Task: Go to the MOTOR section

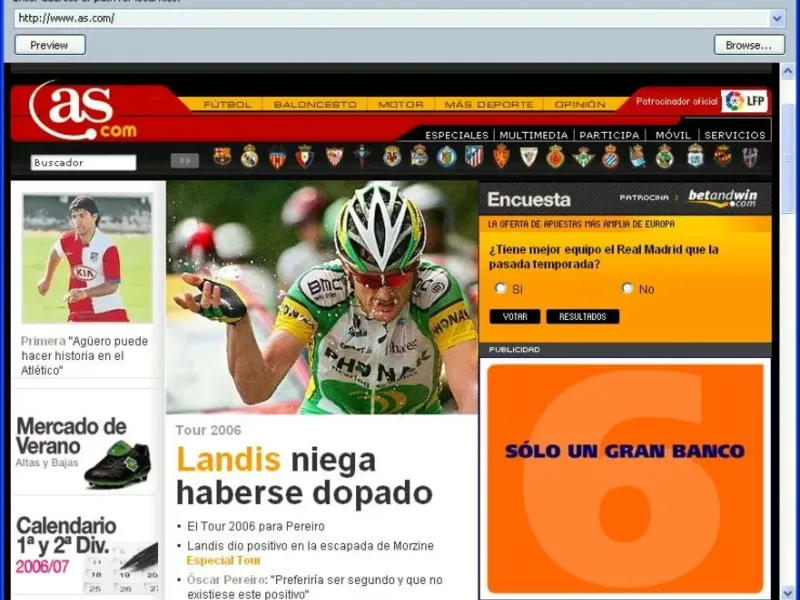Action: [401, 105]
